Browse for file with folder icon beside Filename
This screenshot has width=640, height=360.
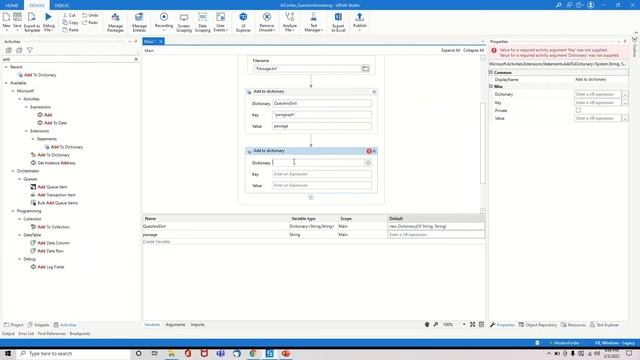[x=365, y=69]
